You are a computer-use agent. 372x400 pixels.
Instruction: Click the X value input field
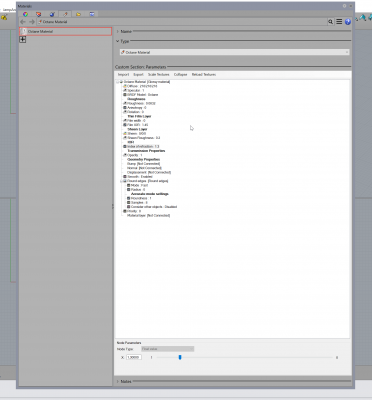(x=134, y=357)
